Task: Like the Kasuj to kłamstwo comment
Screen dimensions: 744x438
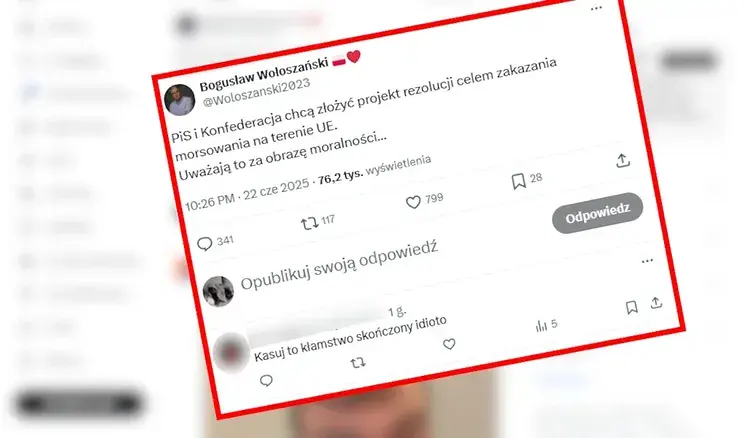Action: (449, 344)
